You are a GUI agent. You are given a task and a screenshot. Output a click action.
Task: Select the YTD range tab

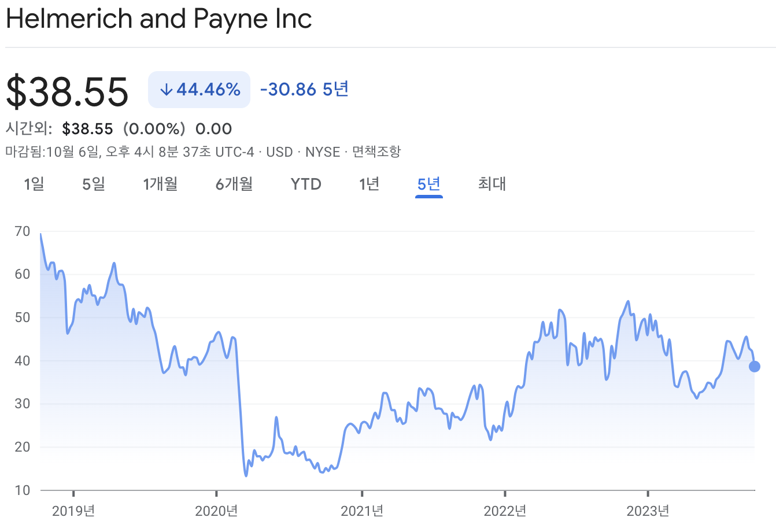306,184
